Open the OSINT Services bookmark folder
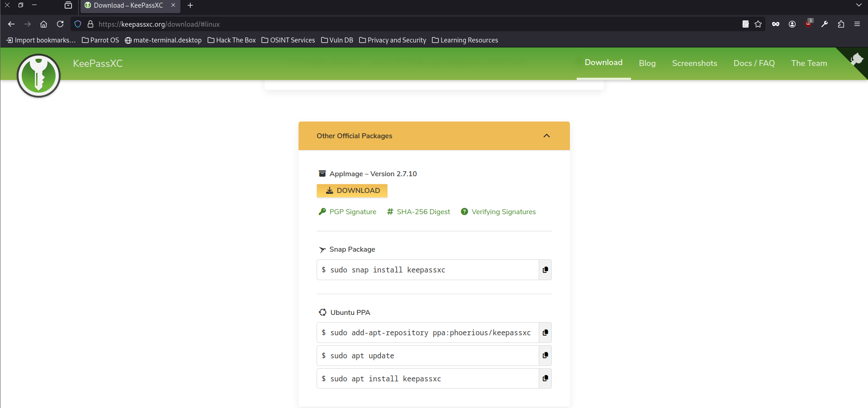The width and height of the screenshot is (868, 408). click(x=288, y=40)
